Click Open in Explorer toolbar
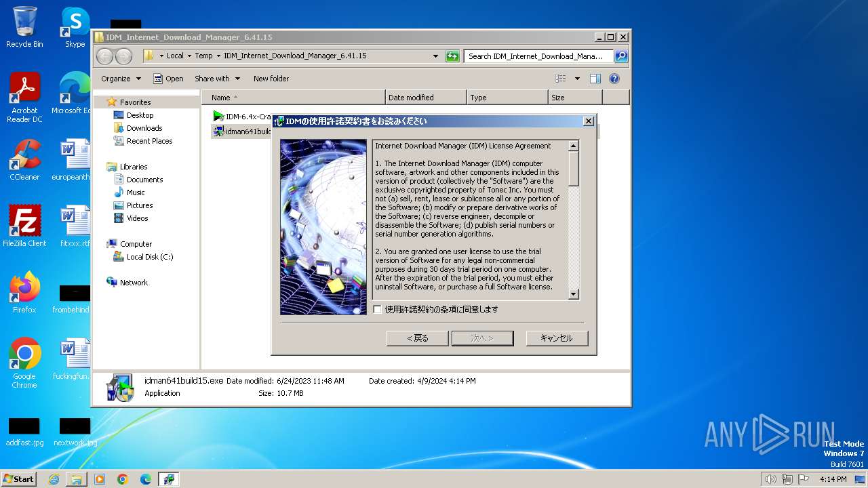This screenshot has width=868, height=488. 168,79
